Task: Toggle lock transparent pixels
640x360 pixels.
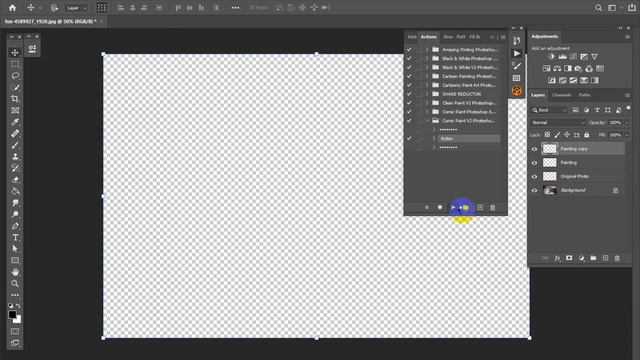Action: coord(547,135)
